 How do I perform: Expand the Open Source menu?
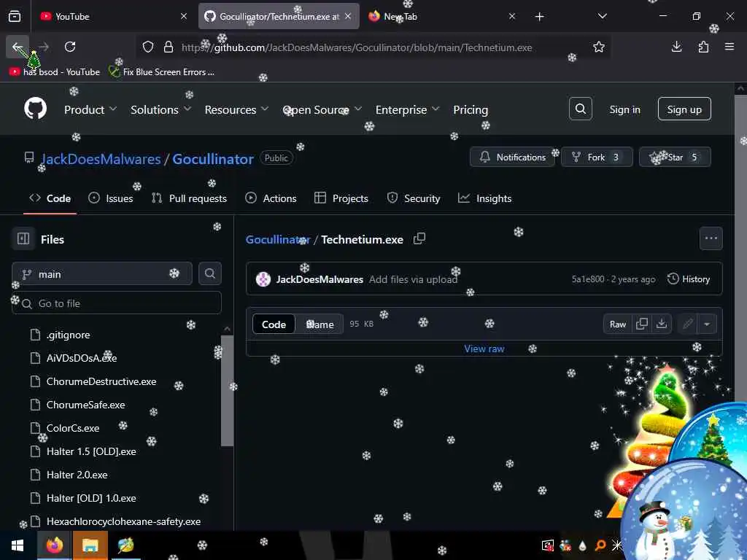(322, 109)
